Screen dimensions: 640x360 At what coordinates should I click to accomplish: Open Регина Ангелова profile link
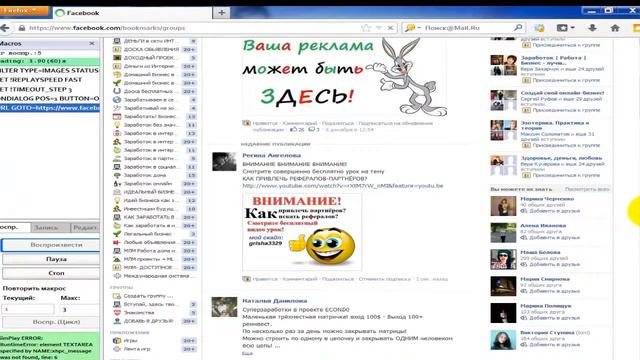[x=271, y=155]
